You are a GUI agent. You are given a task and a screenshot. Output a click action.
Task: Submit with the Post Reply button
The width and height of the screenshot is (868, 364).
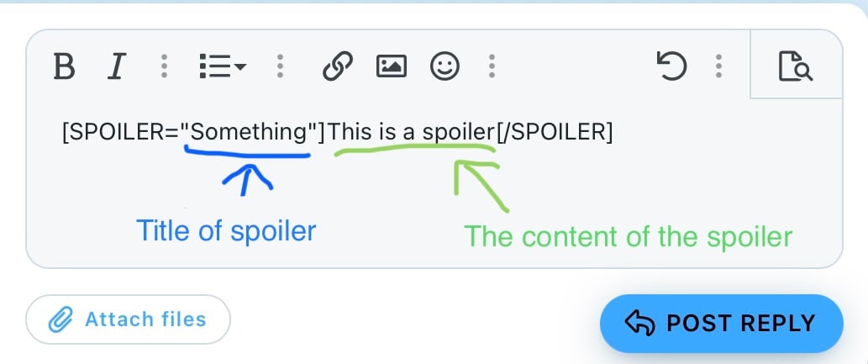tap(721, 323)
